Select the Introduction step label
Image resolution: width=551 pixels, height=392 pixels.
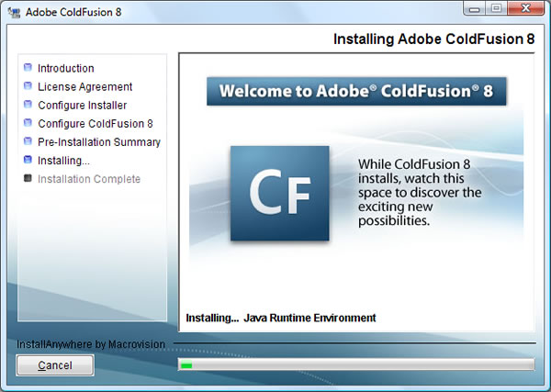coord(66,68)
